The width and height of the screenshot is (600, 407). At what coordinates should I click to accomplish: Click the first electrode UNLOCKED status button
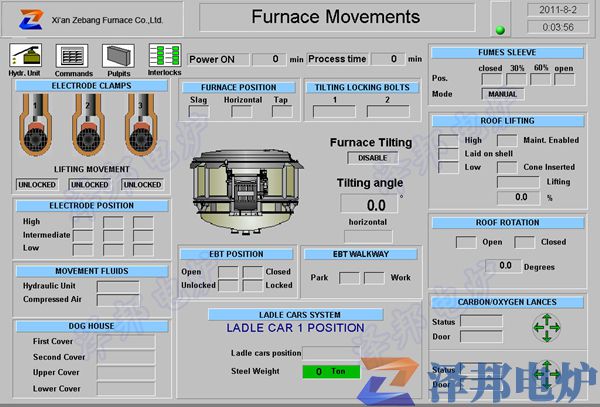[37, 185]
